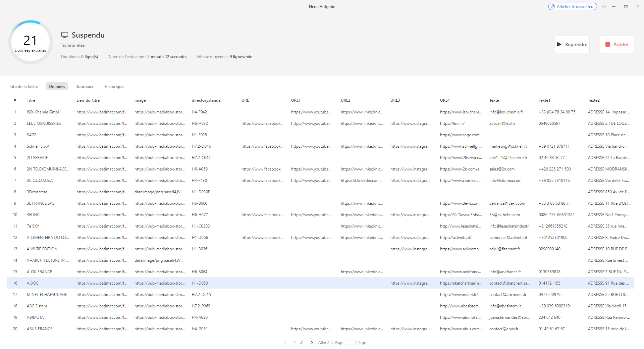Restore down the window
Image resolution: width=644 pixels, height=349 pixels.
tap(626, 6)
